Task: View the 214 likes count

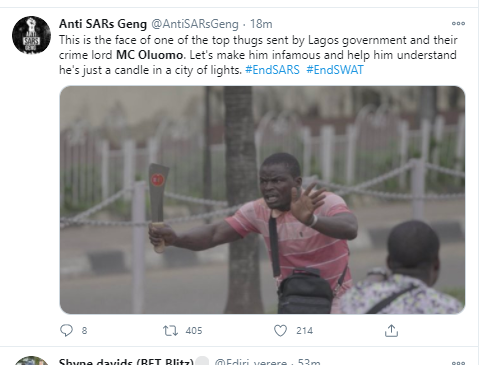Action: [x=305, y=331]
